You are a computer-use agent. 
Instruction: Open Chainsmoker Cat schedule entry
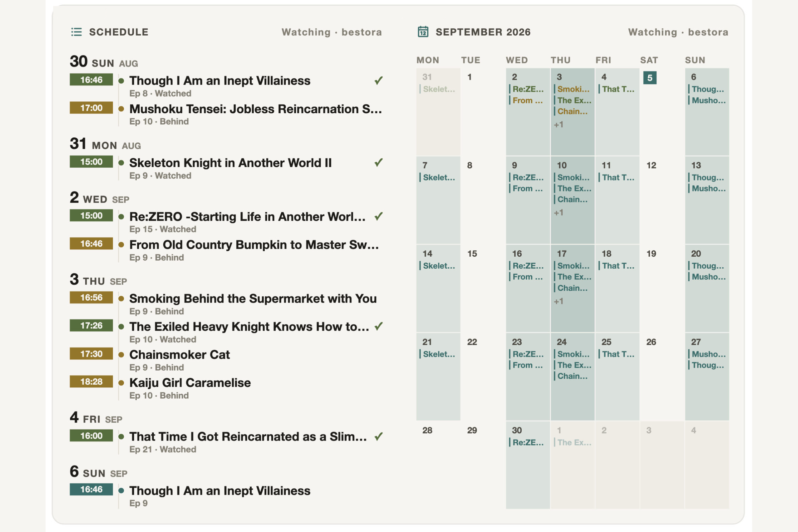tap(180, 354)
